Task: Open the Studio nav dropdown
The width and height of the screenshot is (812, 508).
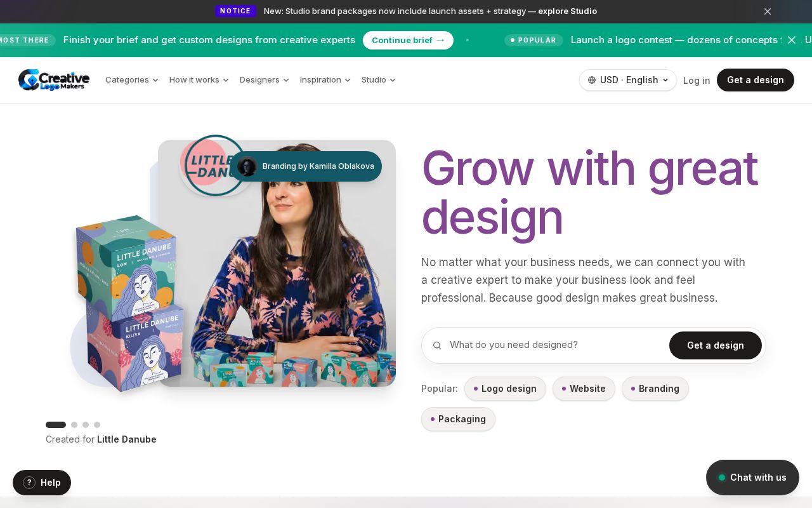Action: click(x=379, y=80)
